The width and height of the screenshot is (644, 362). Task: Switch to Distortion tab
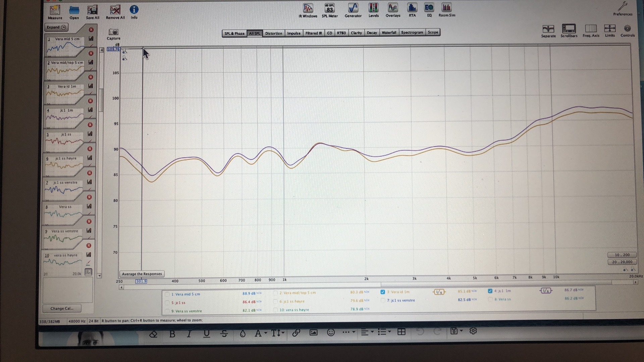click(x=273, y=34)
